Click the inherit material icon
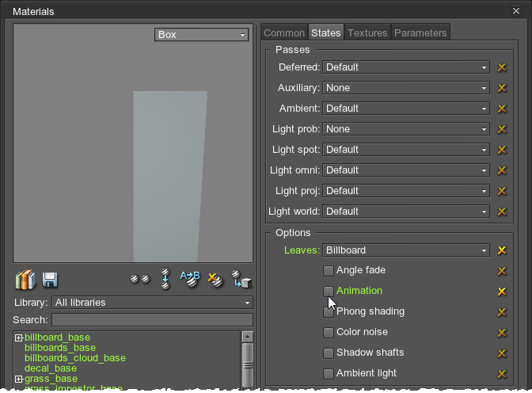This screenshot has height=393, width=532. point(165,280)
